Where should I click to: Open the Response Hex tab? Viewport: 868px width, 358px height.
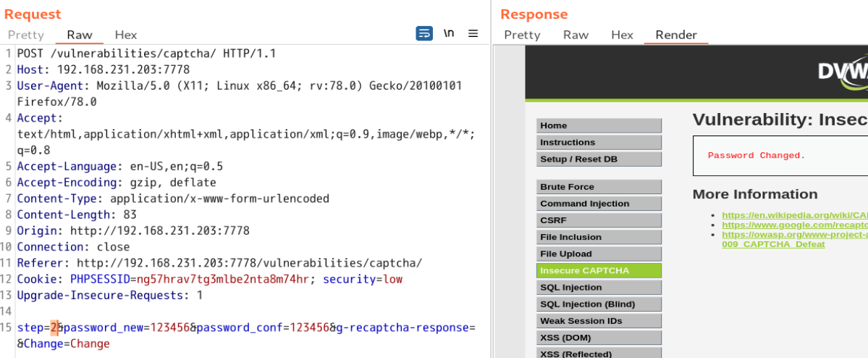click(622, 35)
